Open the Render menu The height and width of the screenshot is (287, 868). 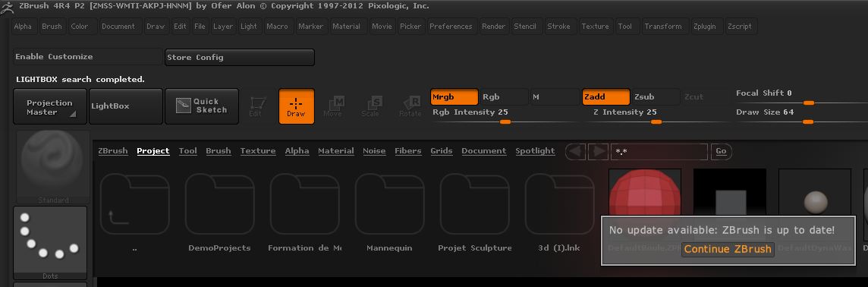[493, 26]
